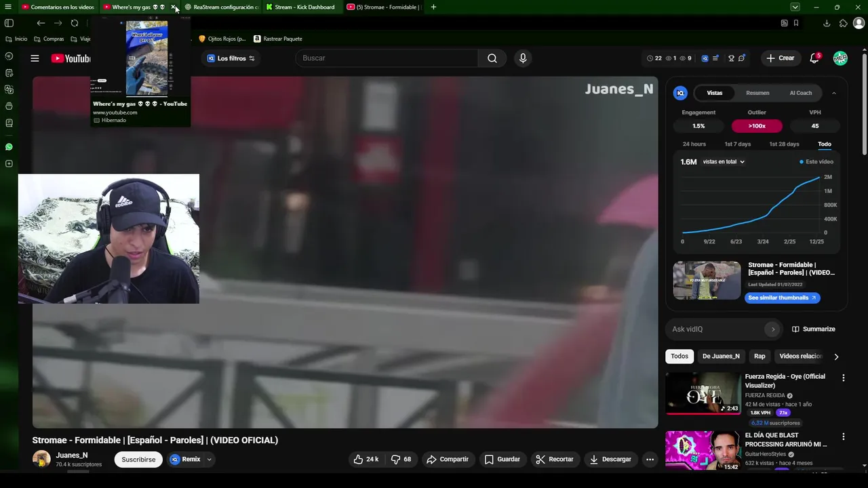Click the Descargar button
Viewport: 868px width, 488px height.
(610, 460)
